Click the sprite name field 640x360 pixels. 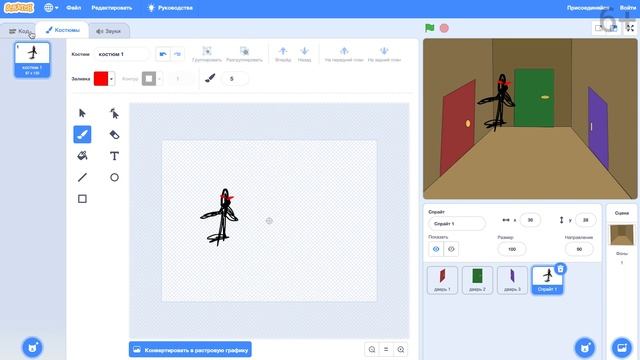(457, 224)
